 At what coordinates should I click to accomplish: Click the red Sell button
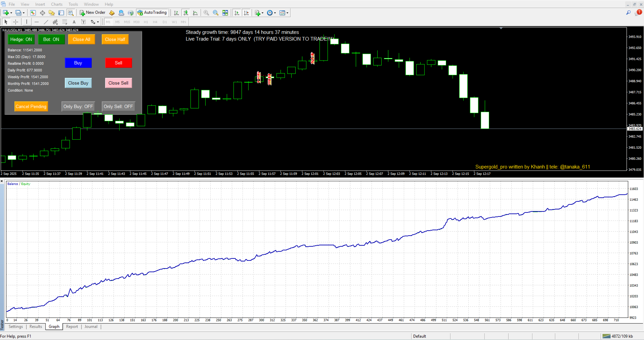point(118,63)
